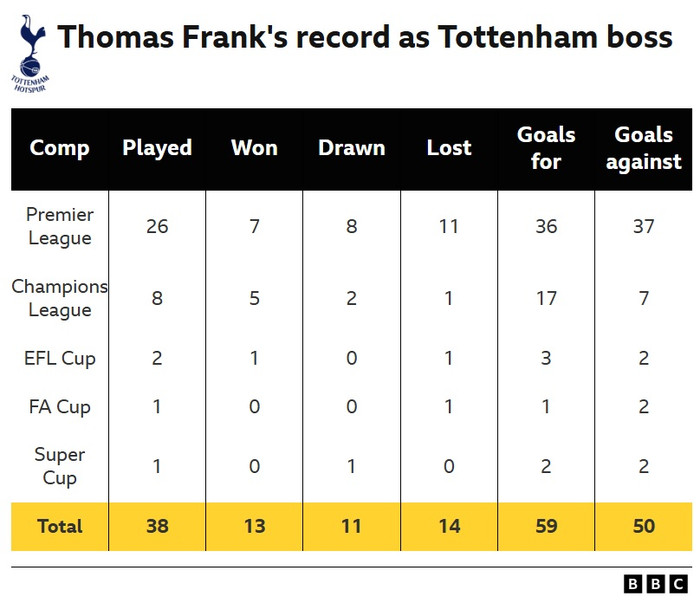Viewport: 700px width, 616px height.
Task: Click the Won column header
Action: 254,148
